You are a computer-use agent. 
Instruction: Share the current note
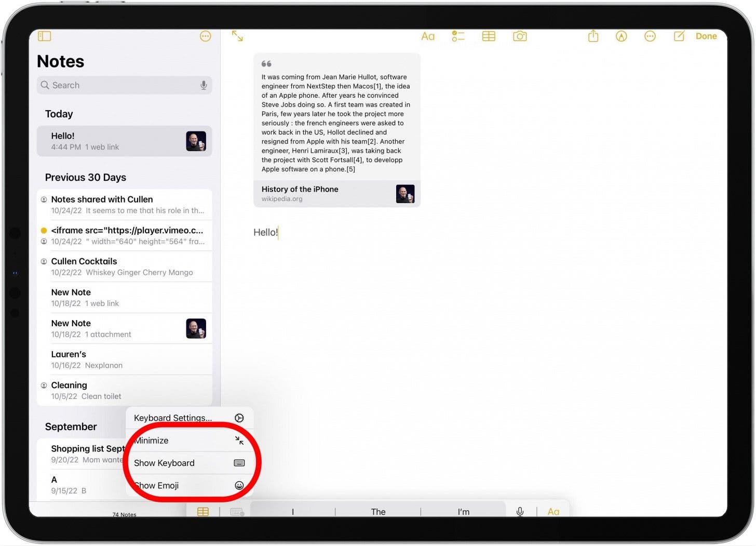(593, 36)
